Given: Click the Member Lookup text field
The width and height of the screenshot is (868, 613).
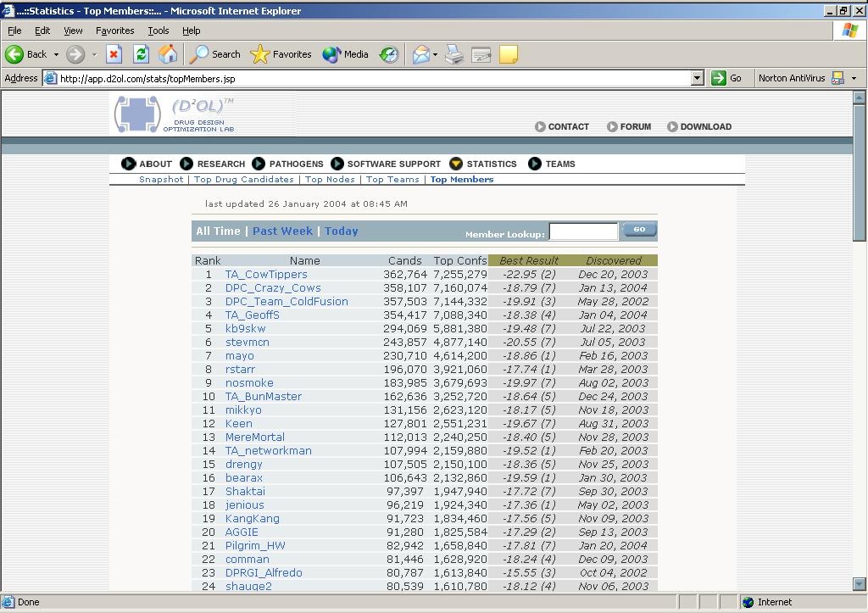Looking at the screenshot, I should [583, 231].
